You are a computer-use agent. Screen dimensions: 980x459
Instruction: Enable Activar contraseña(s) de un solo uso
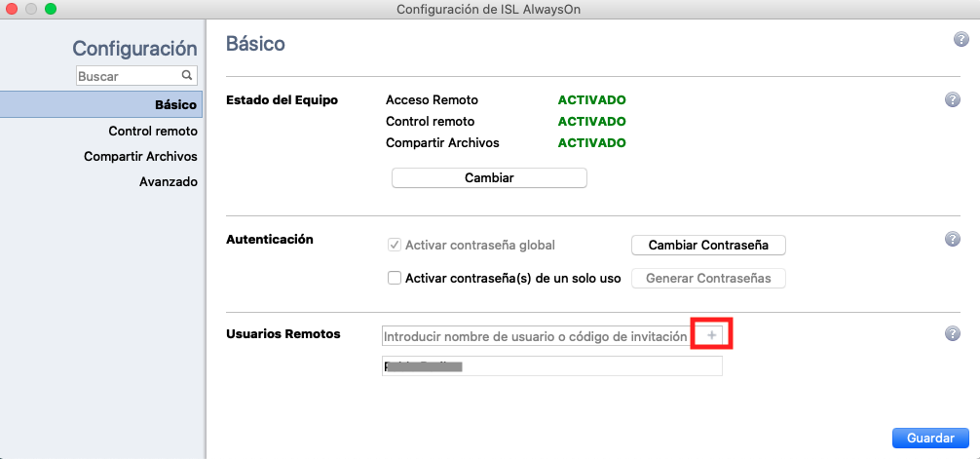point(395,279)
